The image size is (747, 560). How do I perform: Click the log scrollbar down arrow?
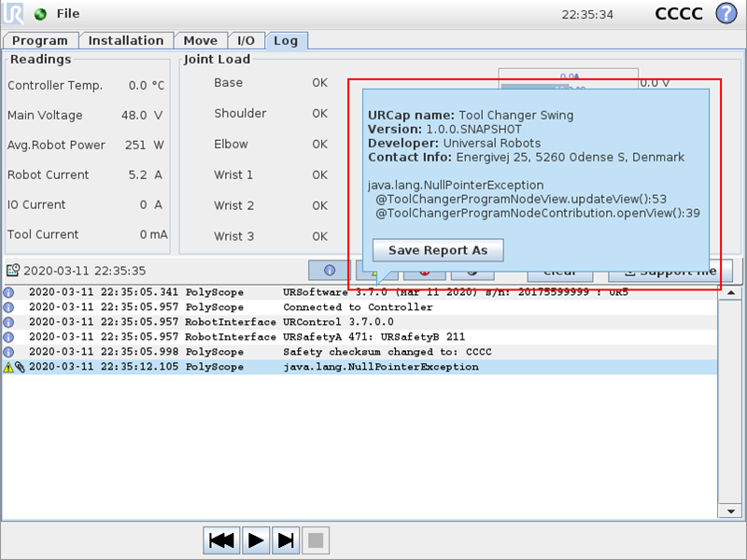click(x=731, y=511)
